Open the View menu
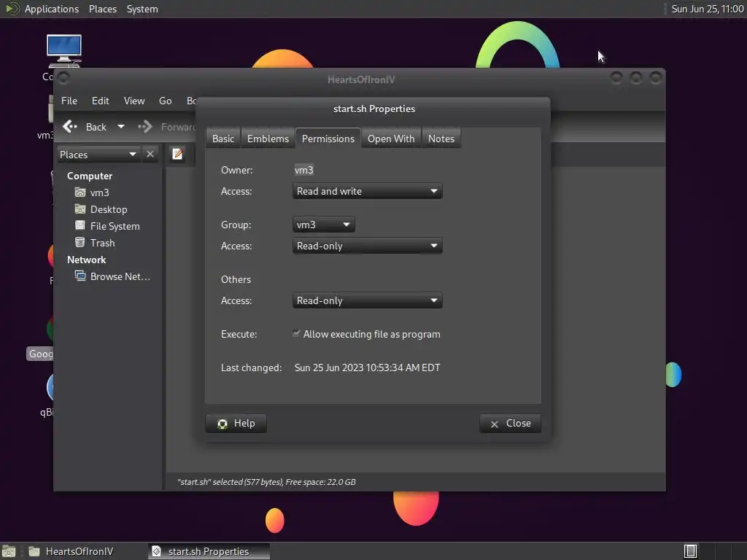Screen dimensions: 747x560 coord(134,101)
